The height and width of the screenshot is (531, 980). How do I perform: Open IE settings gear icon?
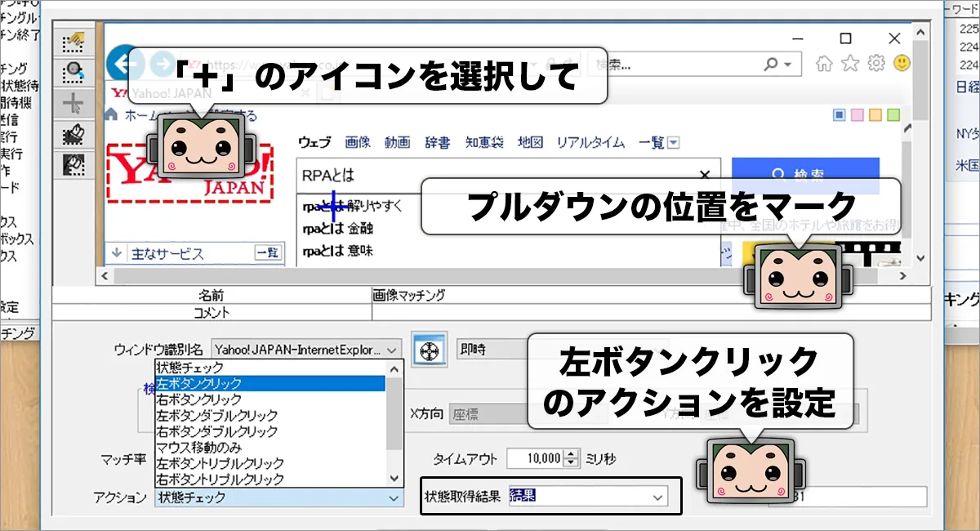(x=876, y=64)
